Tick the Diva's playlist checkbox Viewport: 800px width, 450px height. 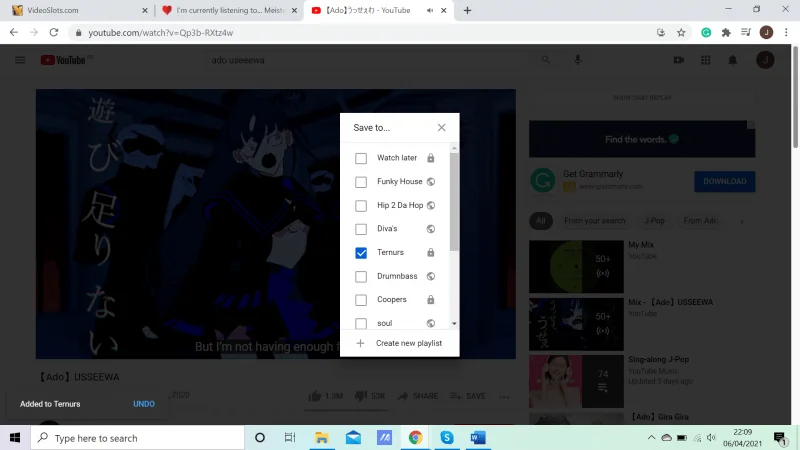tap(361, 229)
